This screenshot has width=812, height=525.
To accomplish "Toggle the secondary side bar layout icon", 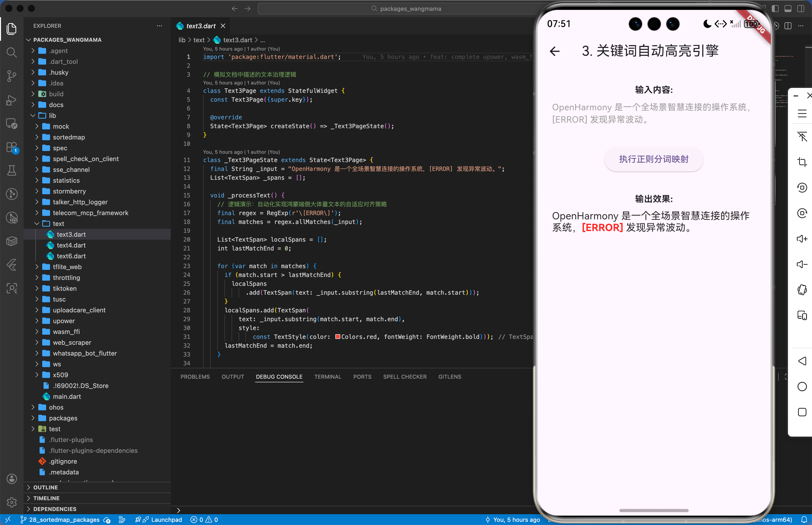I will pos(800,9).
